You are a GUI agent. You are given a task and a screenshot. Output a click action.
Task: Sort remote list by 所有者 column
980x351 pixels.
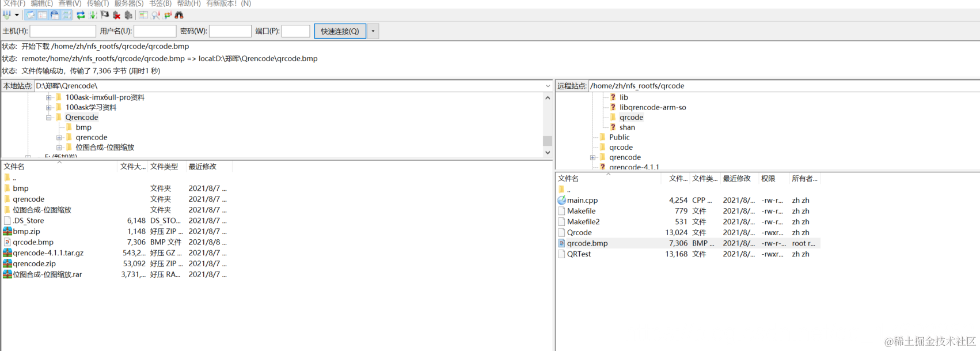pos(804,179)
